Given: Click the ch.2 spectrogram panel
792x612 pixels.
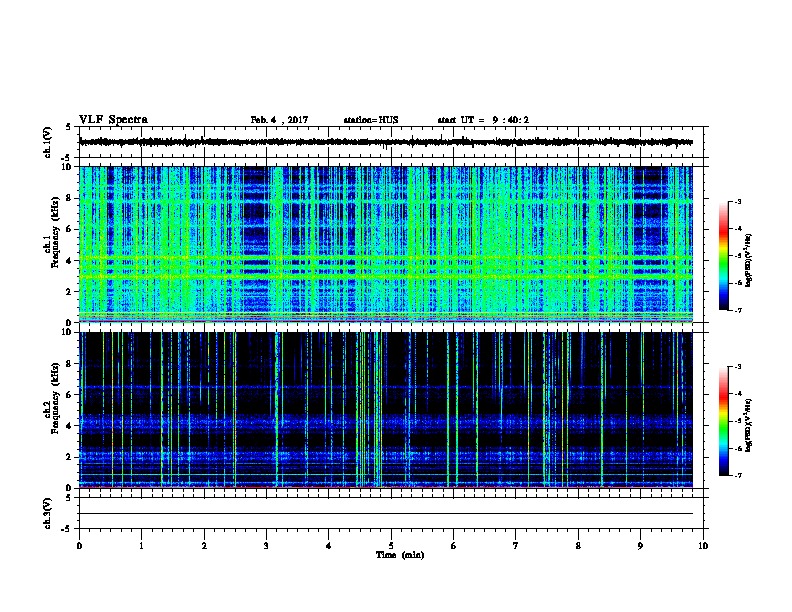Looking at the screenshot, I should click(x=386, y=410).
